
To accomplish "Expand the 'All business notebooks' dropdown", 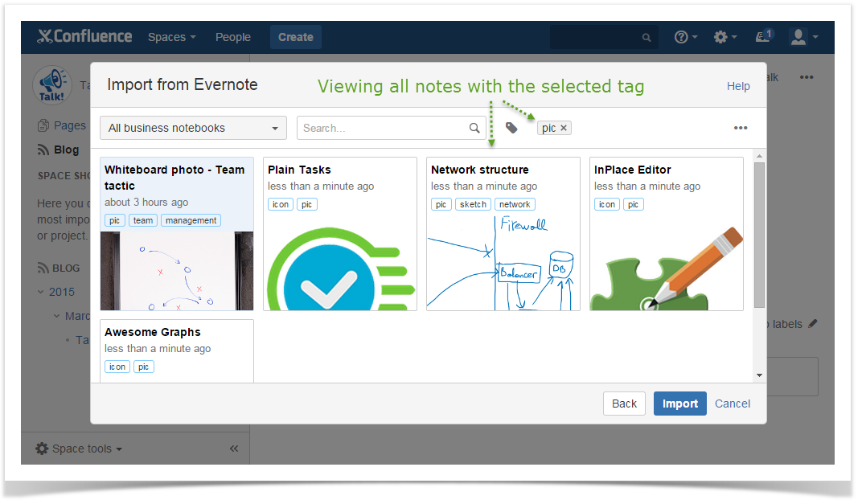I will pyautogui.click(x=193, y=128).
